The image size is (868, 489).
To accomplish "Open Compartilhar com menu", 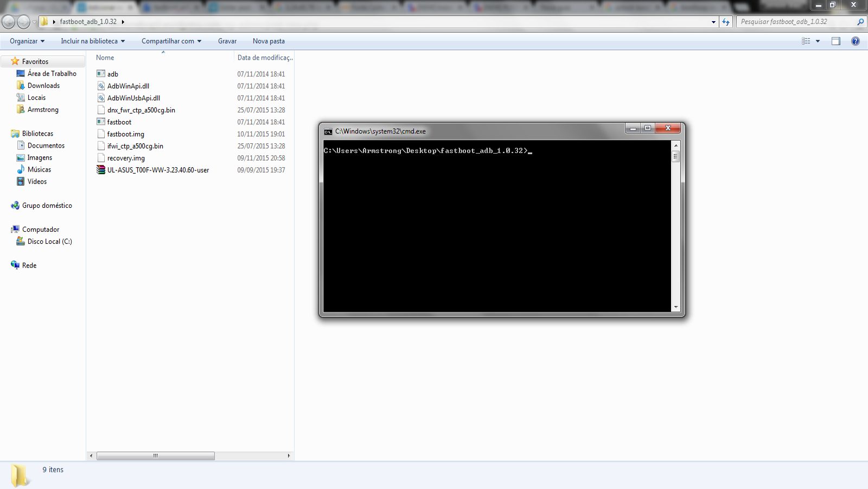I will pyautogui.click(x=171, y=41).
